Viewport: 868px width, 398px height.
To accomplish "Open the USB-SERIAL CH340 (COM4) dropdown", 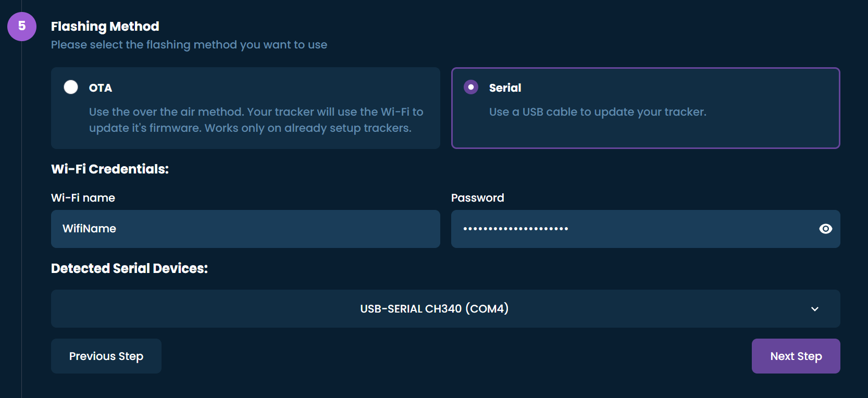I will (x=445, y=309).
